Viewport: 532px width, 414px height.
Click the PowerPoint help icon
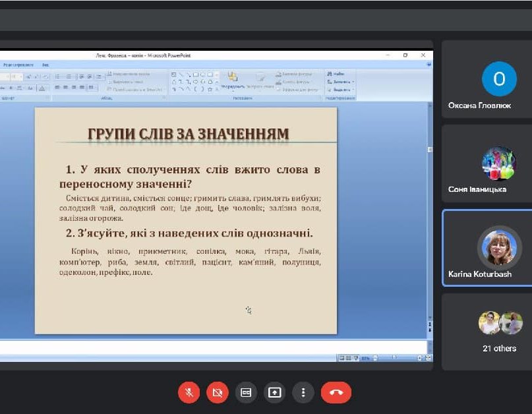coord(429,65)
